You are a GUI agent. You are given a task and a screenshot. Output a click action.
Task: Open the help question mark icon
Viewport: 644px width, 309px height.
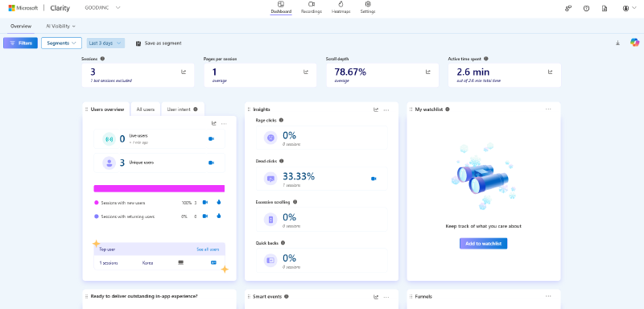pyautogui.click(x=587, y=8)
